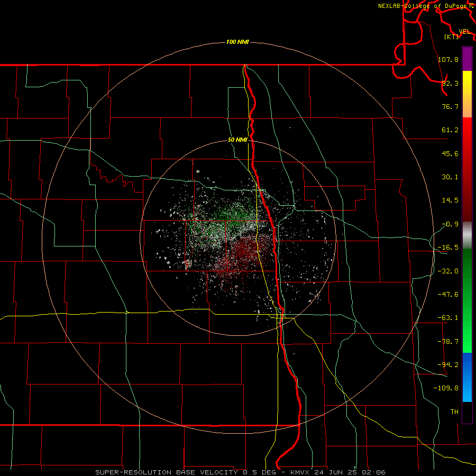Viewport: 476px width, 476px height.
Task: Click the 14.5 scale value
Action: click(450, 200)
